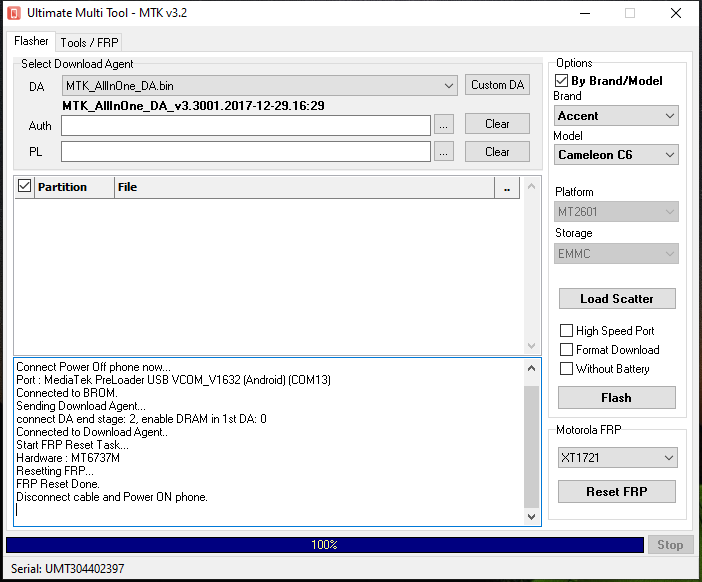Clear the Auth field
The width and height of the screenshot is (702, 582).
coord(497,124)
